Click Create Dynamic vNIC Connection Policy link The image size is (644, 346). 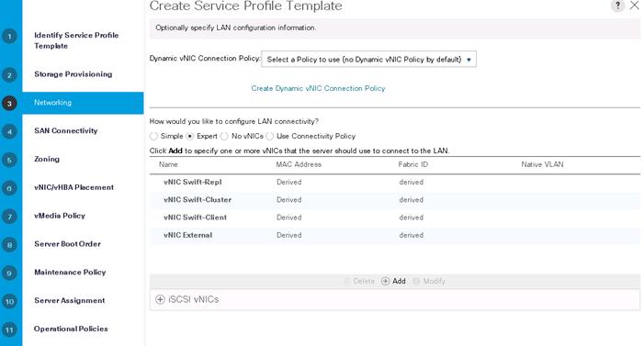318,88
